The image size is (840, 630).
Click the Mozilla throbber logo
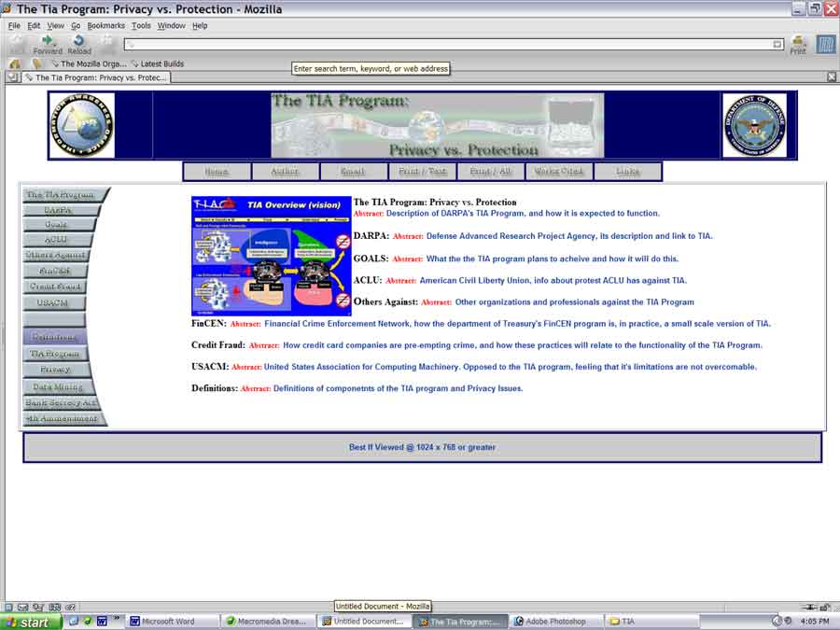click(x=825, y=44)
